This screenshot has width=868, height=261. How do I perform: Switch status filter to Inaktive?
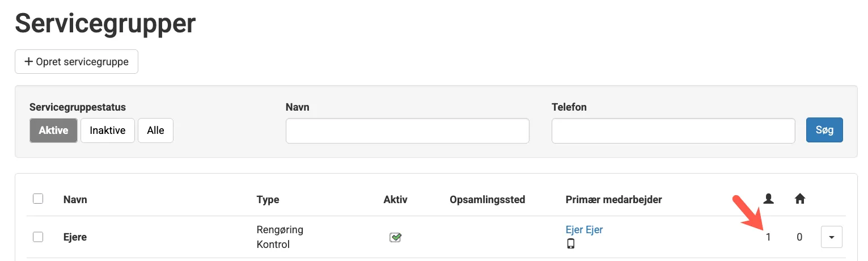click(x=107, y=130)
